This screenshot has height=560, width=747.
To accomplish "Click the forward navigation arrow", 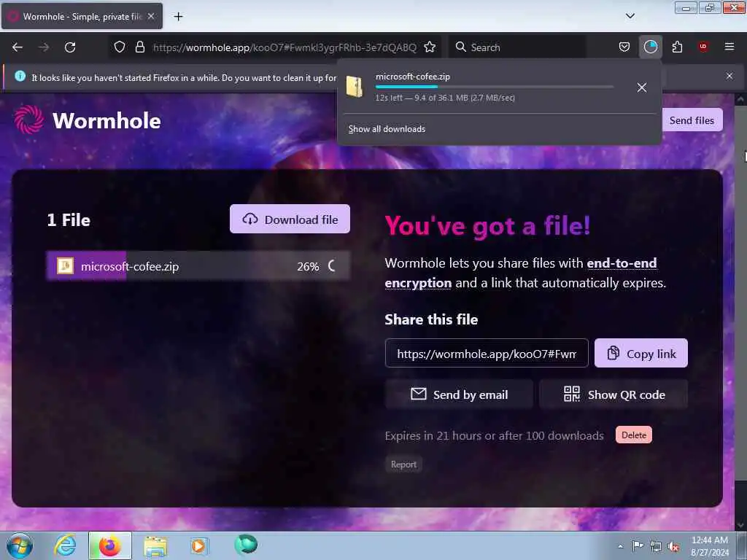I will coord(44,47).
